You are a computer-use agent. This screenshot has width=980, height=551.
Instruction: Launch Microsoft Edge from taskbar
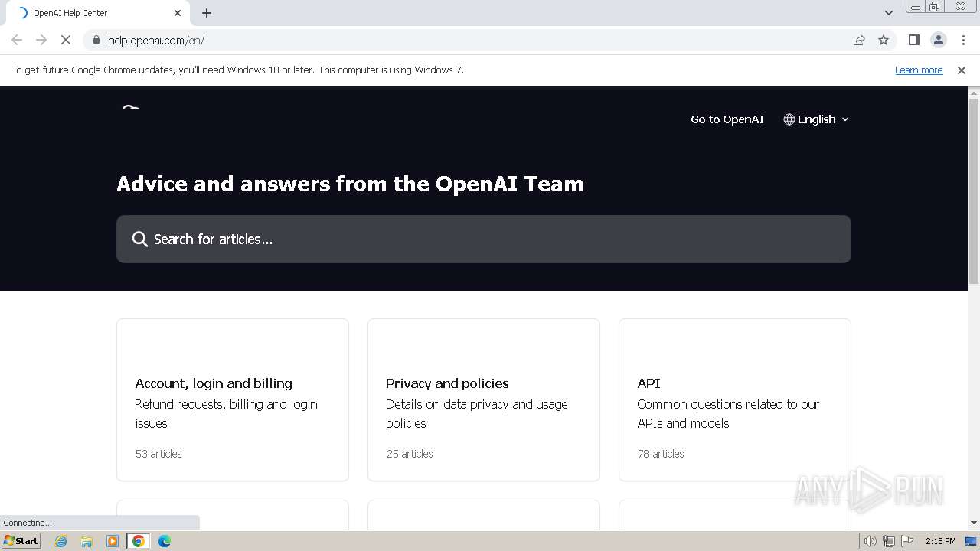(164, 541)
